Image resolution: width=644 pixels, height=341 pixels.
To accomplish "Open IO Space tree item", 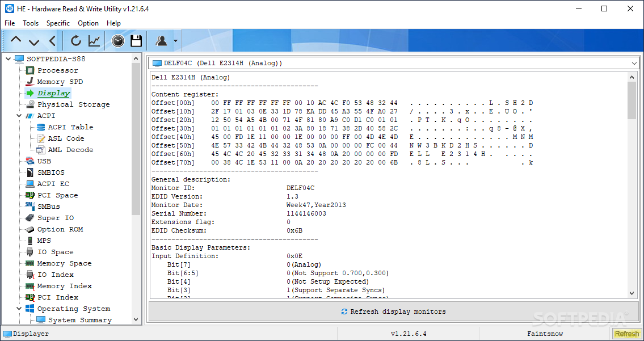I will (56, 252).
